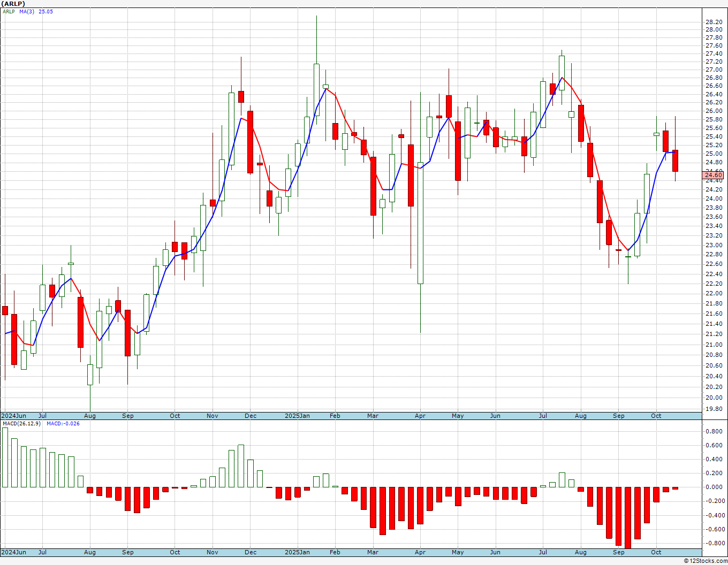728x565 pixels.
Task: Select the MACD:-0.026 value label
Action: [x=63, y=423]
